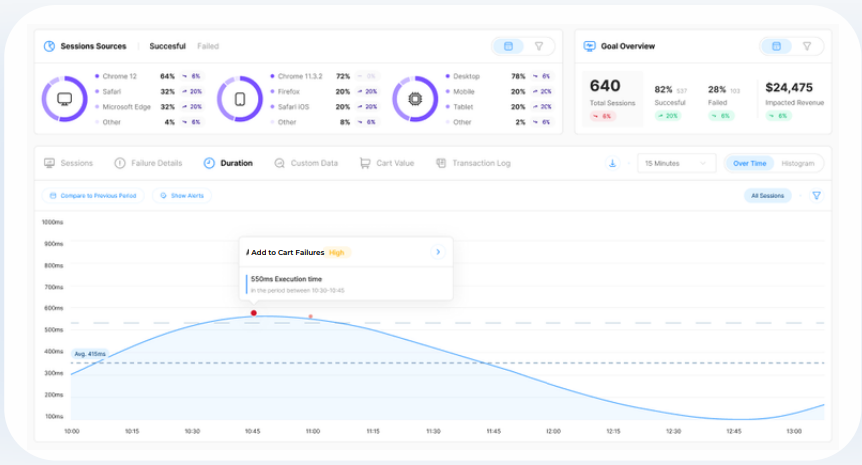Click the CPU chip donut chart icon
Screen dimensions: 862x465
click(x=415, y=99)
